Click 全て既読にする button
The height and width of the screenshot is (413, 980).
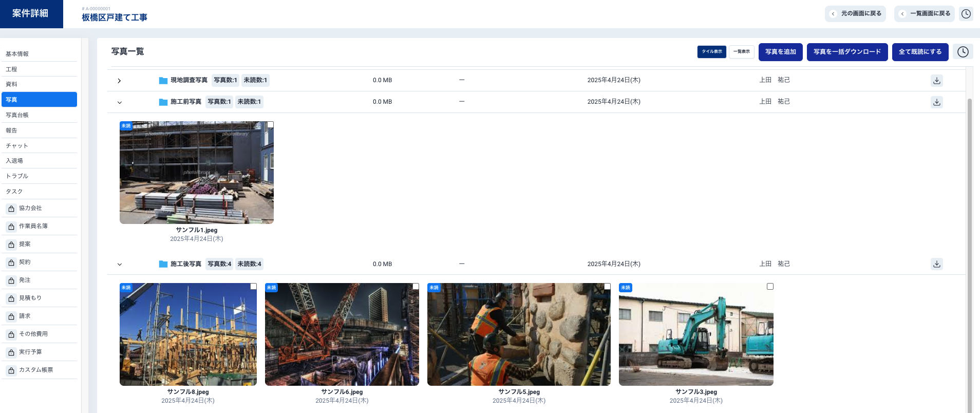[920, 52]
